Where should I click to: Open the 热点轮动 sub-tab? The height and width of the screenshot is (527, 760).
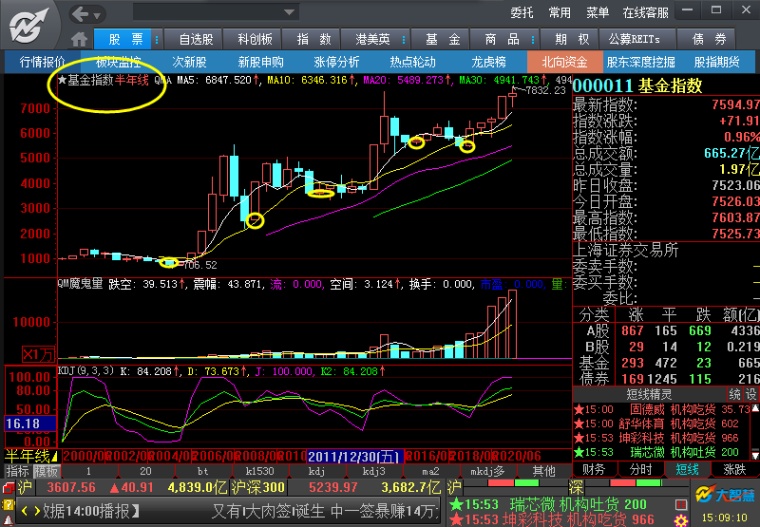(x=412, y=62)
